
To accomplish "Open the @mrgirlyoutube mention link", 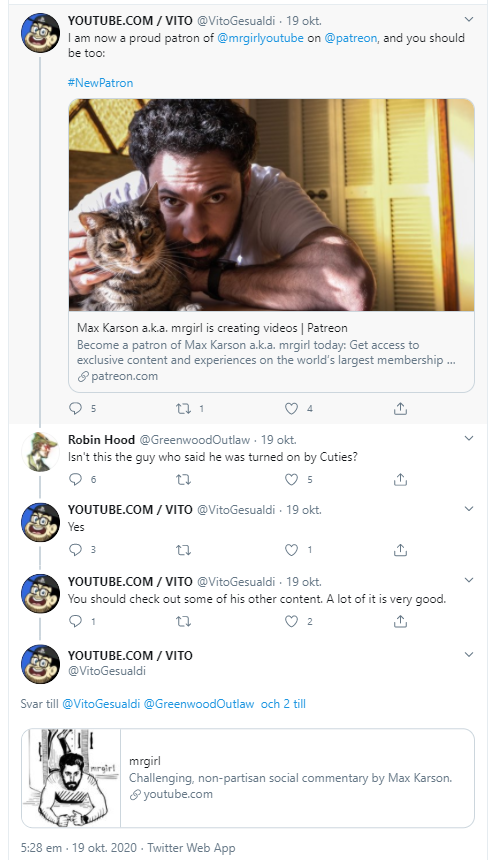I will pyautogui.click(x=261, y=38).
